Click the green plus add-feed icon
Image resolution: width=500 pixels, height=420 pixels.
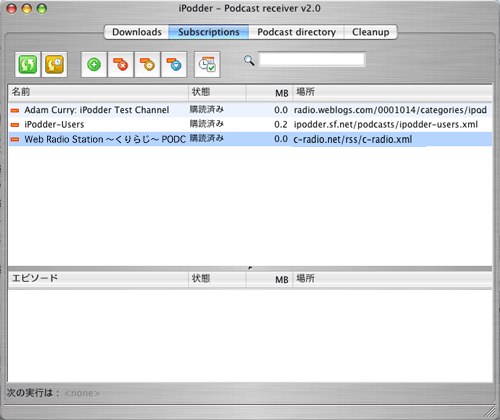coord(94,64)
